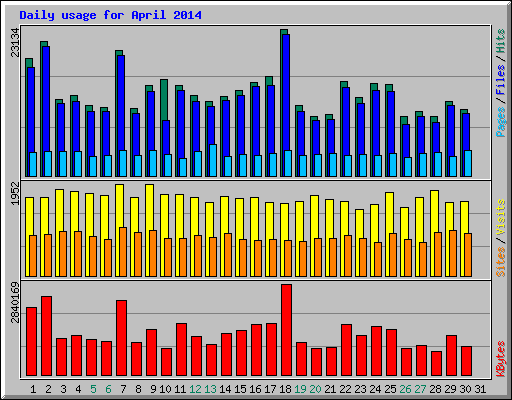Image resolution: width=512 pixels, height=400 pixels.
Task: Click day 23 on the date axis
Action: point(360,389)
